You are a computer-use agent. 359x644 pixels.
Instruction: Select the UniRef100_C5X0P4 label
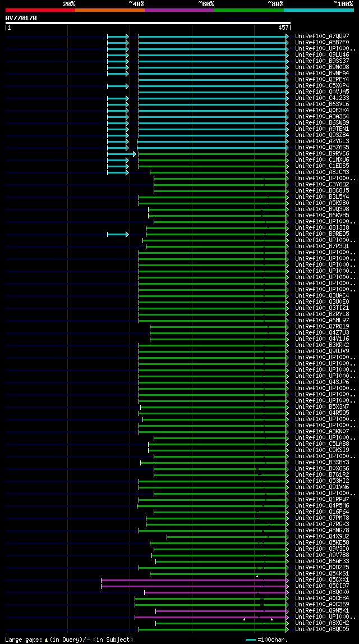[x=322, y=85]
